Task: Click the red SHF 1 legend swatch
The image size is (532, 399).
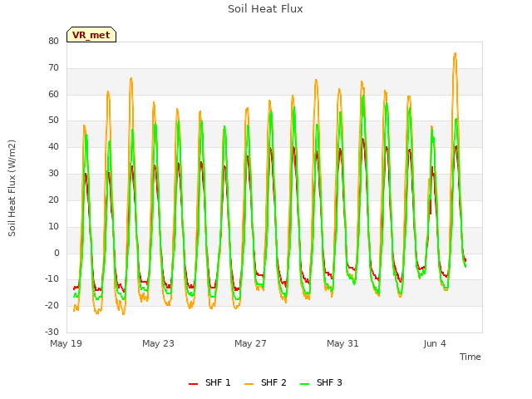Action: [x=193, y=383]
